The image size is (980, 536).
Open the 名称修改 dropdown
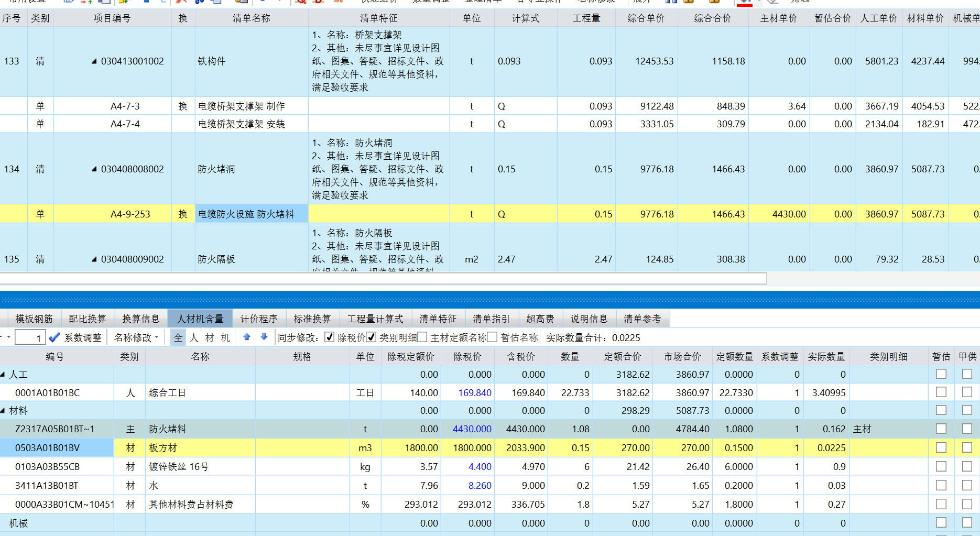coord(136,337)
